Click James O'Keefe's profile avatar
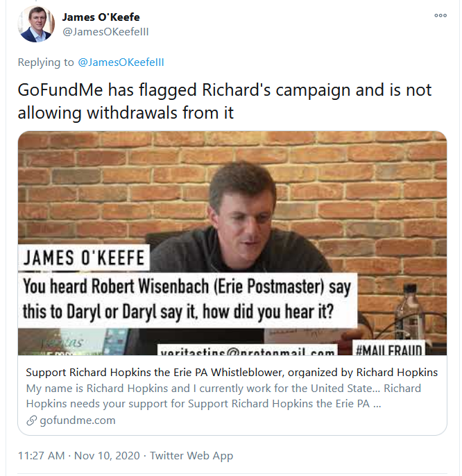Screen dimensions: 462x476 (x=34, y=25)
